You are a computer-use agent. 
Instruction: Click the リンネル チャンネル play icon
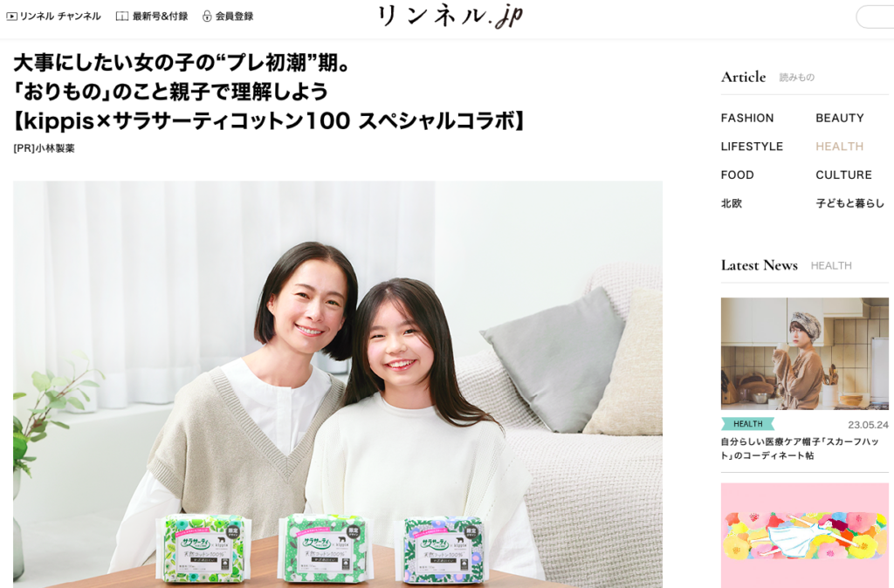coord(11,17)
